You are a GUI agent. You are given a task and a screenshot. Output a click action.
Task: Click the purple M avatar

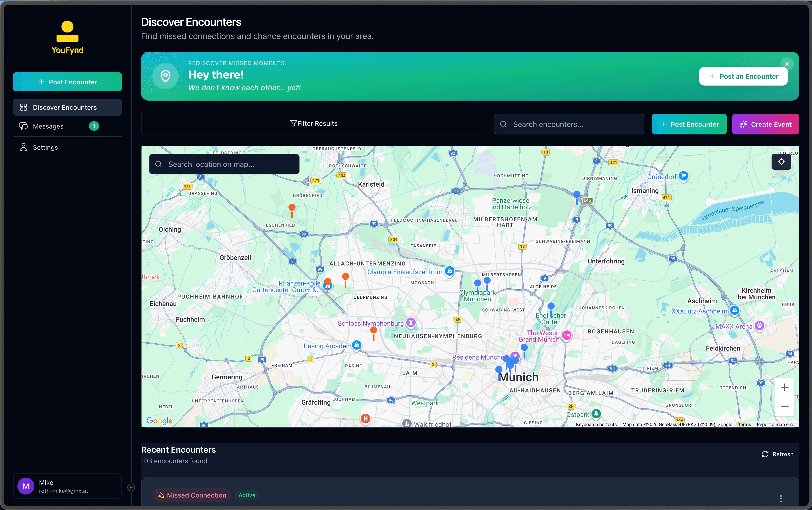click(x=26, y=486)
